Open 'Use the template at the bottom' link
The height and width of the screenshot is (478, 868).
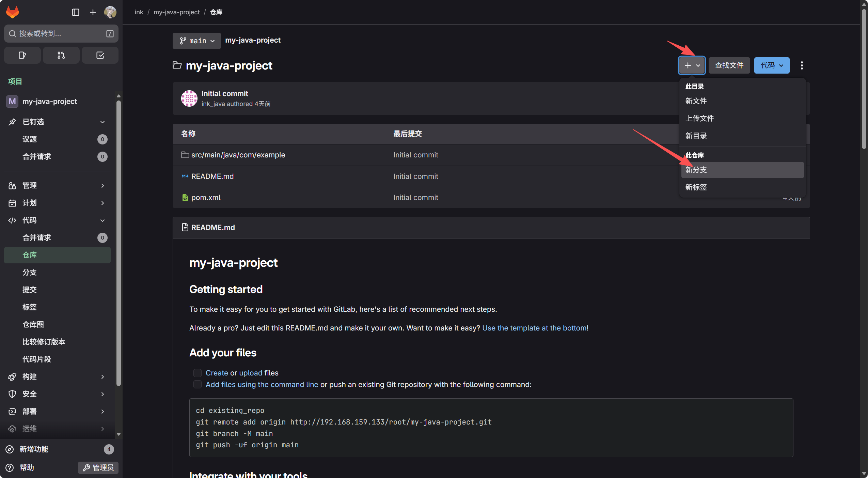pyautogui.click(x=534, y=328)
